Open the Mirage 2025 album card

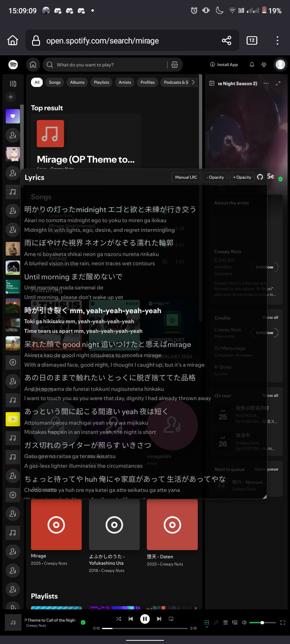56,533
